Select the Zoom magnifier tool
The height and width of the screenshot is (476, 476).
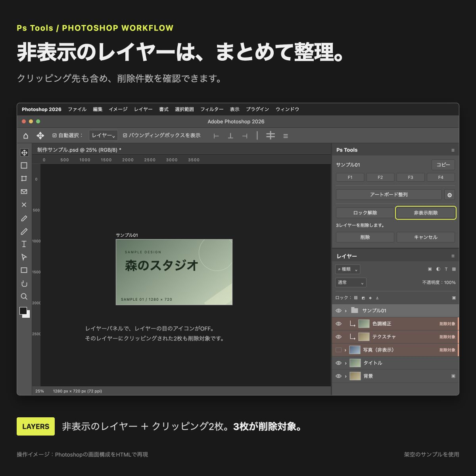pos(24,296)
